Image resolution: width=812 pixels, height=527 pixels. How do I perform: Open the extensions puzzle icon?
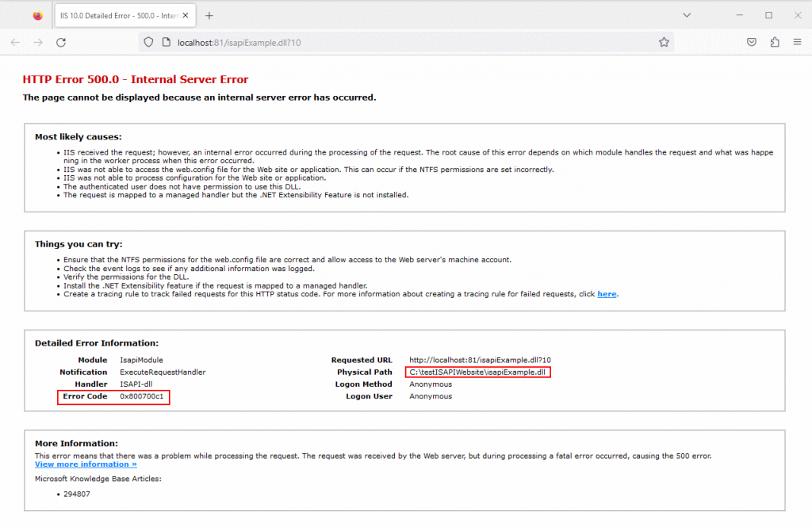coord(775,43)
